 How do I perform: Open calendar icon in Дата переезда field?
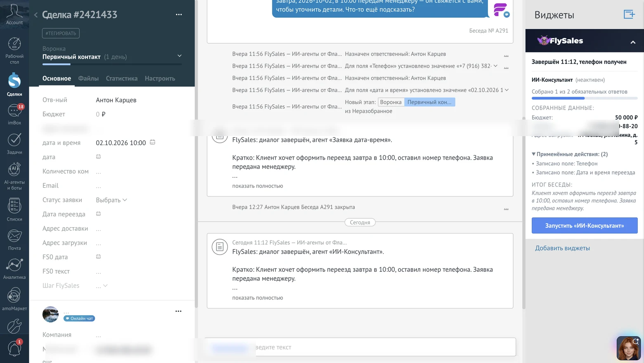tap(98, 214)
